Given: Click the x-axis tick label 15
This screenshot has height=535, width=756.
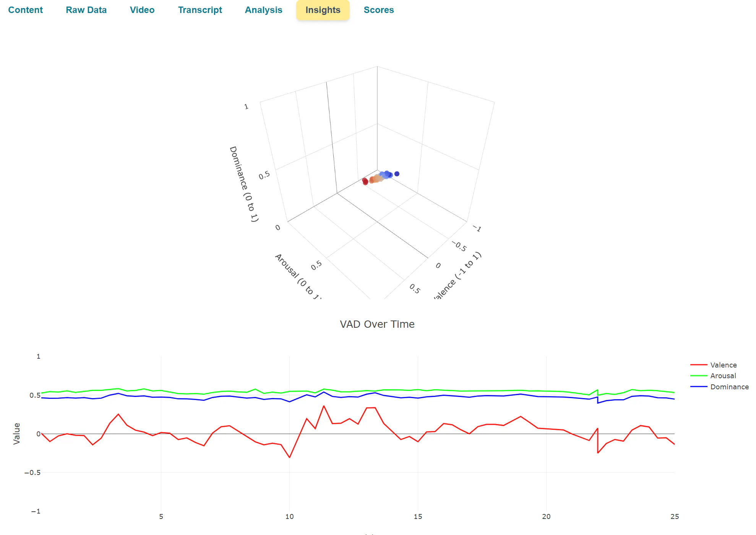Looking at the screenshot, I should 418,517.
